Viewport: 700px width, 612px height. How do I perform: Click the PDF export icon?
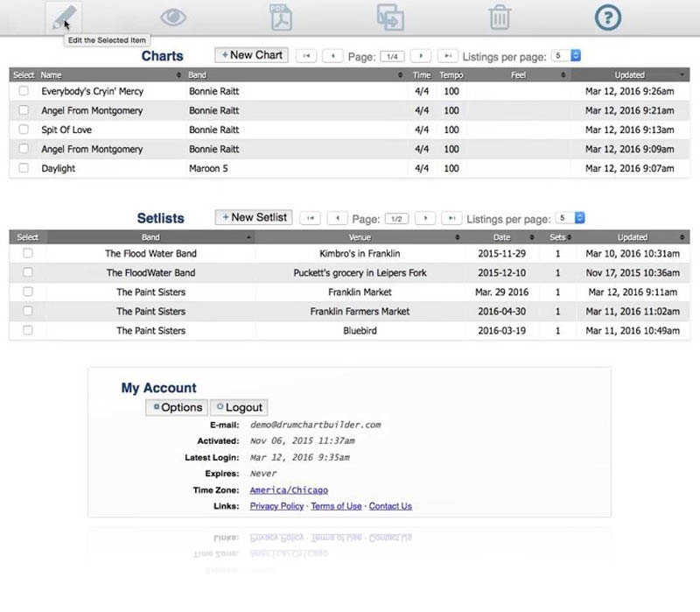(281, 16)
